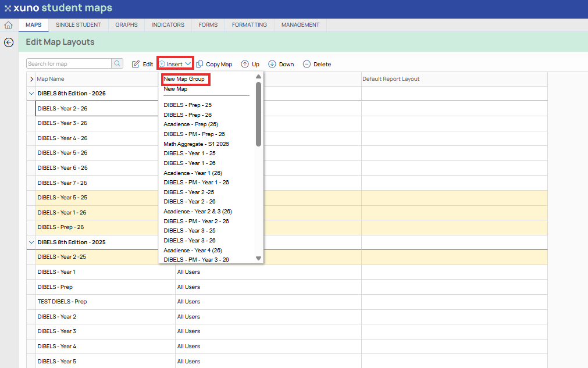Click the dropdown scrollbar thumb
The width and height of the screenshot is (588, 368).
[x=258, y=115]
